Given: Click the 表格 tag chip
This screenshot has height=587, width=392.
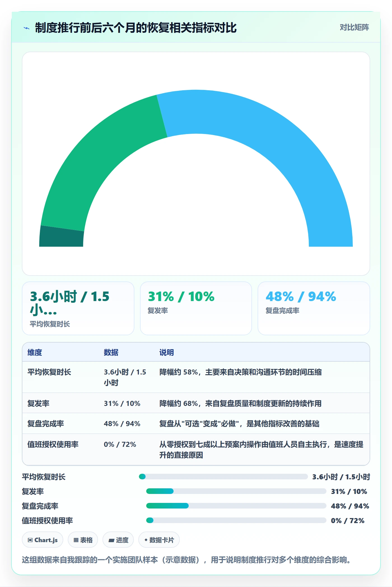Looking at the screenshot, I should point(83,540).
